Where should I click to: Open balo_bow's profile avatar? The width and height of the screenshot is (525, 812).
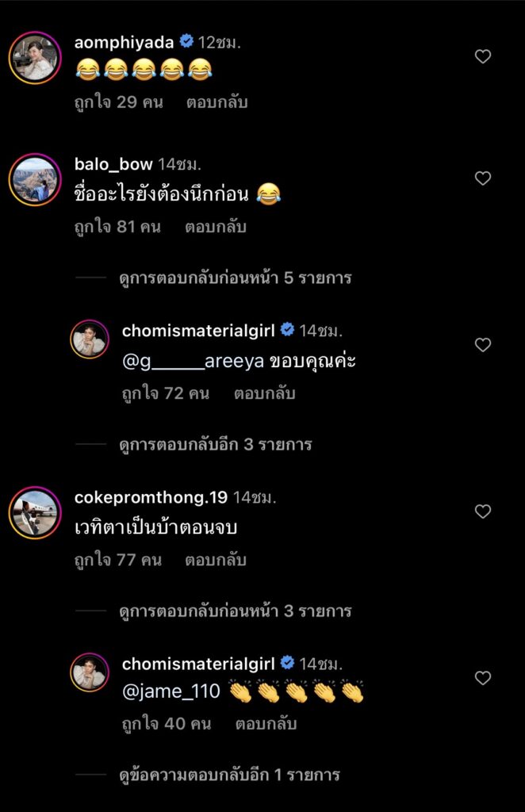tap(35, 180)
